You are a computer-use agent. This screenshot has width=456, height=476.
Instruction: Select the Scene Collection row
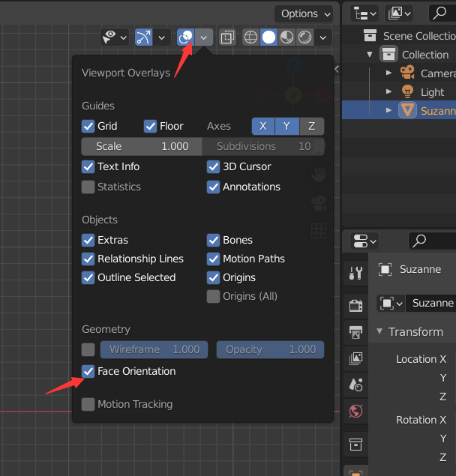399,36
